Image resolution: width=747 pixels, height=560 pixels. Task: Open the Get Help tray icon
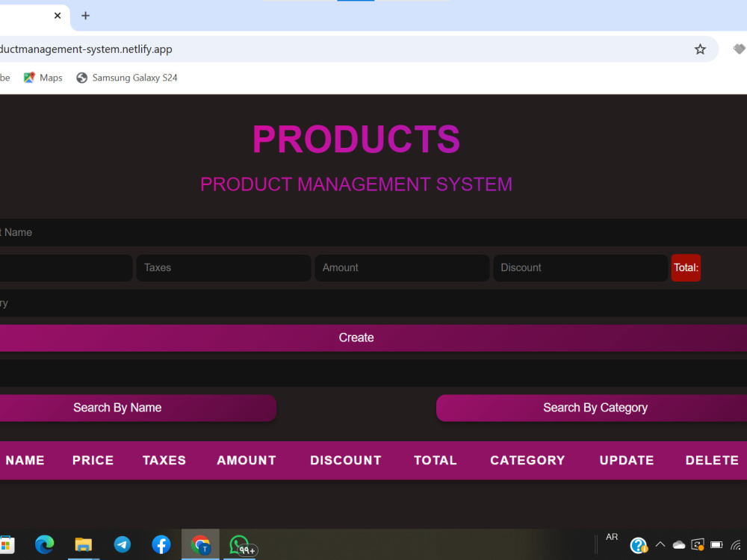click(x=639, y=545)
